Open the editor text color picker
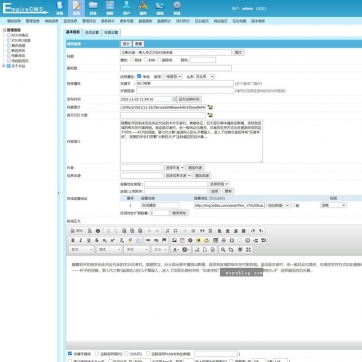The image size is (362, 362). pos(175,249)
